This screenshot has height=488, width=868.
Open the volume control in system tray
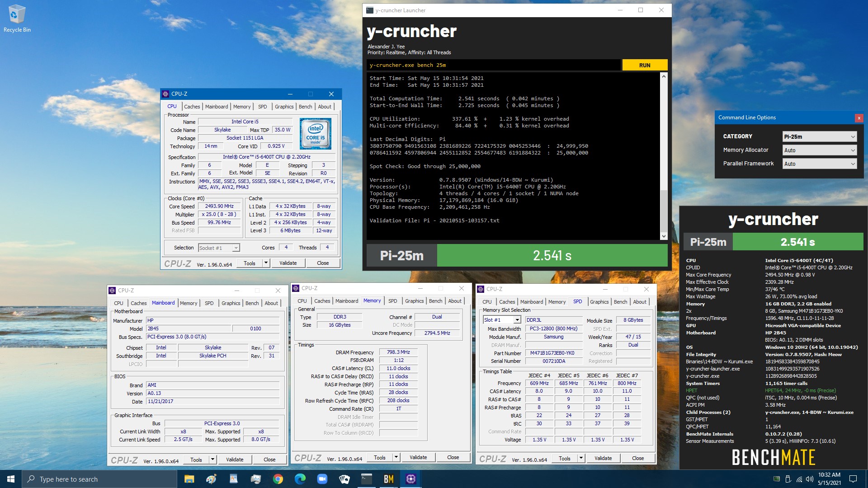pos(809,479)
